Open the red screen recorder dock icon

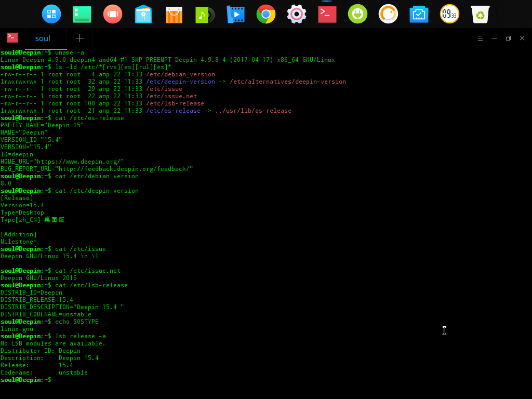113,14
